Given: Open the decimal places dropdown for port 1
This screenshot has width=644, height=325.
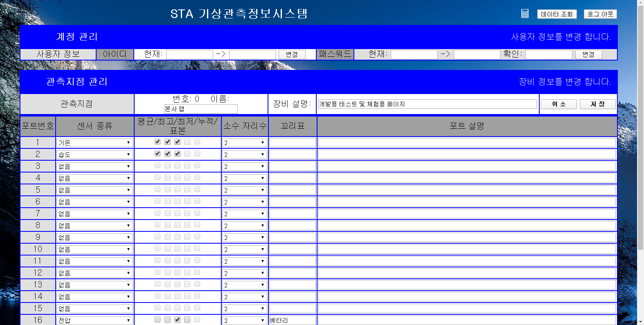Looking at the screenshot, I should (244, 143).
